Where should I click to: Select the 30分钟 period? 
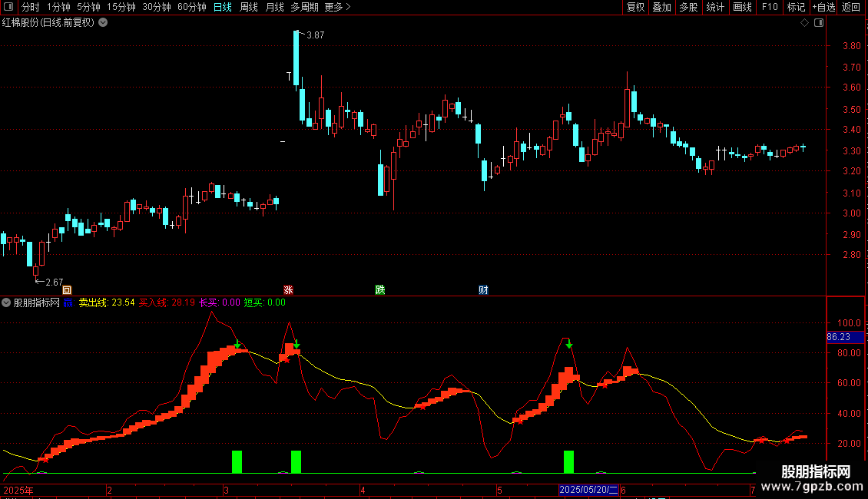(x=157, y=7)
